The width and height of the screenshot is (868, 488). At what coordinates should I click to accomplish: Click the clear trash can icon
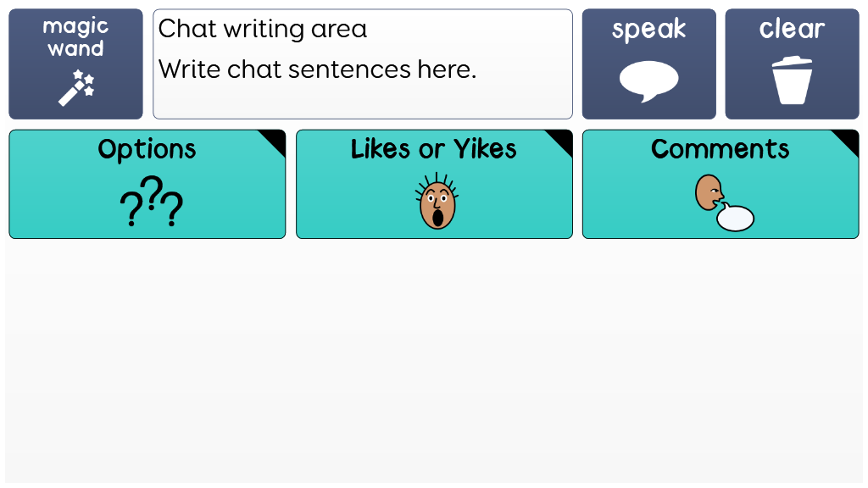click(792, 80)
